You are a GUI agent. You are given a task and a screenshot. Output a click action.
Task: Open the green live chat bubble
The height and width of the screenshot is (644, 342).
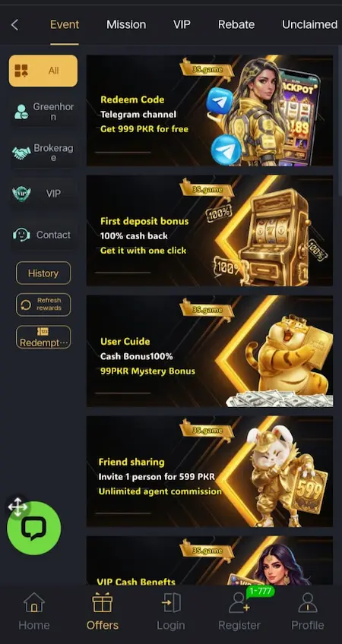point(34,528)
